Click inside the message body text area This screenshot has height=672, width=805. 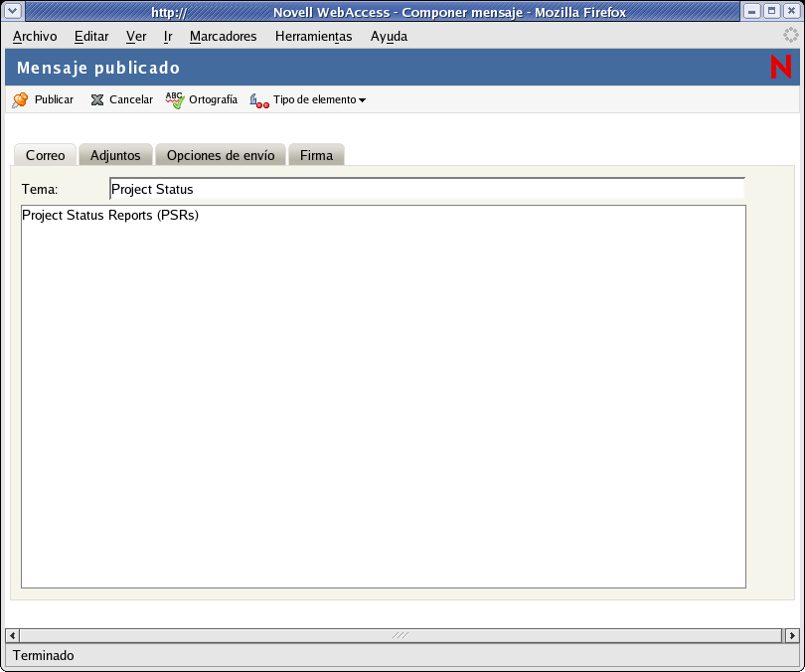pos(383,397)
